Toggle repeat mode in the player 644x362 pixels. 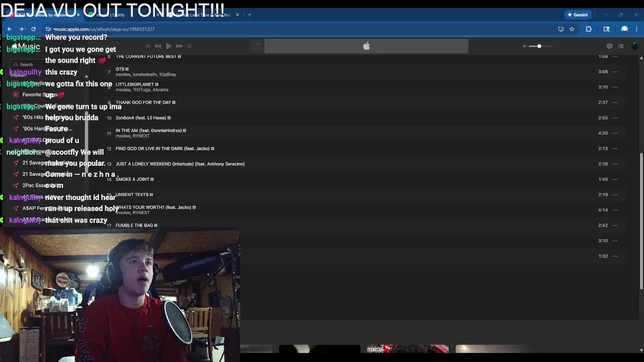point(190,46)
